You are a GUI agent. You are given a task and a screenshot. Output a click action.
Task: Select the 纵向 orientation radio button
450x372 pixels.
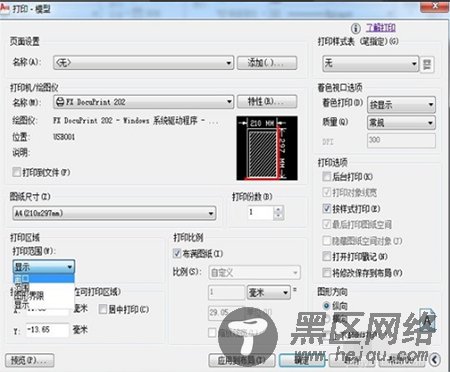point(326,306)
